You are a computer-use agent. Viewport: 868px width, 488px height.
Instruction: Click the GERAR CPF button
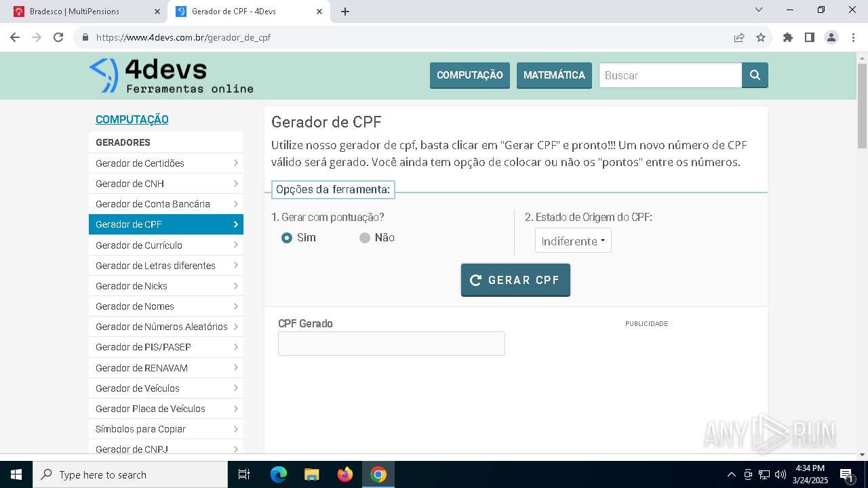pyautogui.click(x=515, y=280)
